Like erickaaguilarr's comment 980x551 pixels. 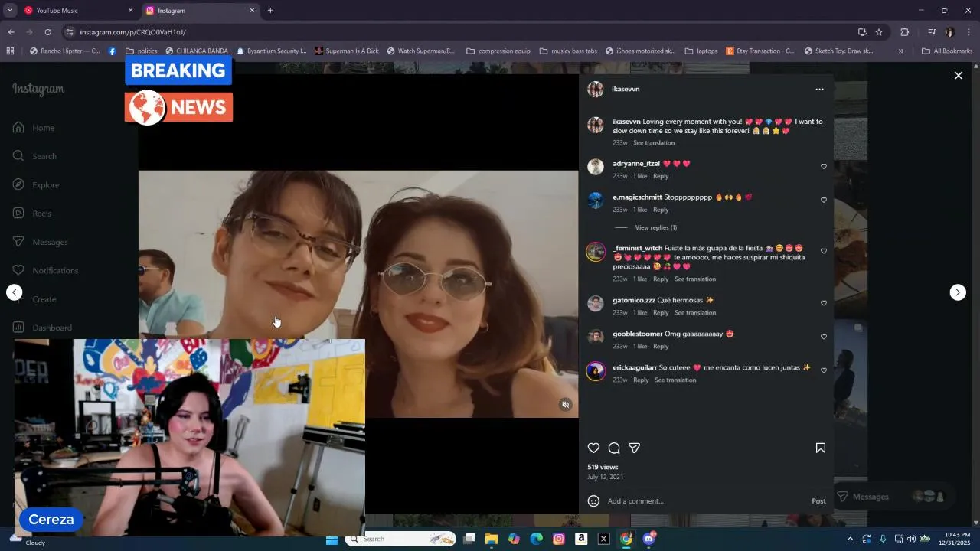pos(824,370)
